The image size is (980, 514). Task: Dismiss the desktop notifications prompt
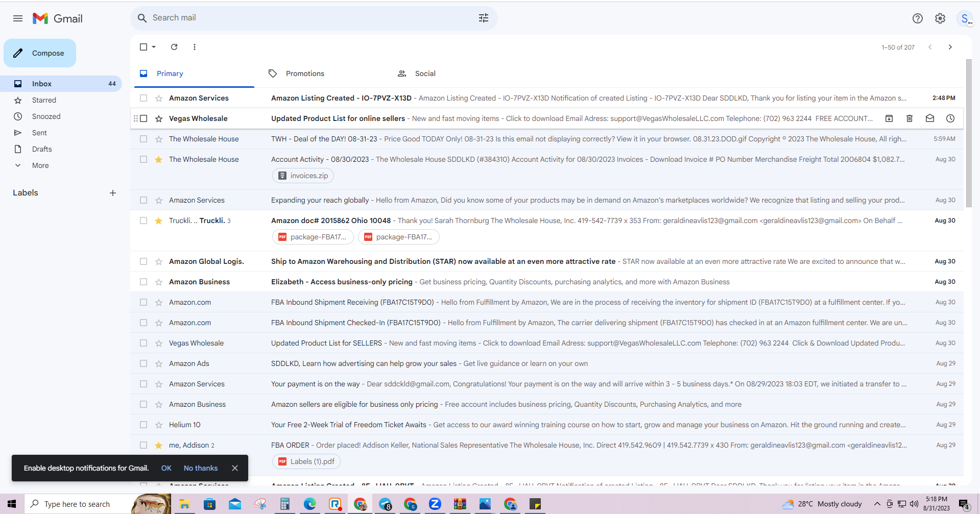pyautogui.click(x=235, y=468)
